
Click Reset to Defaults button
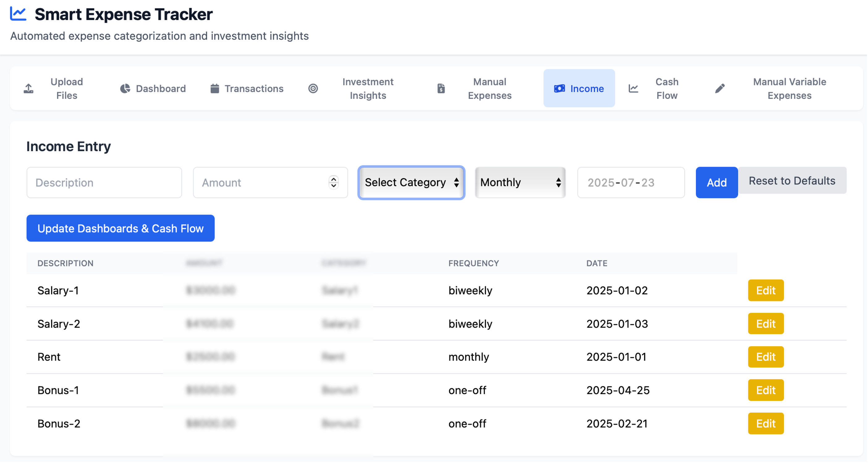(792, 181)
